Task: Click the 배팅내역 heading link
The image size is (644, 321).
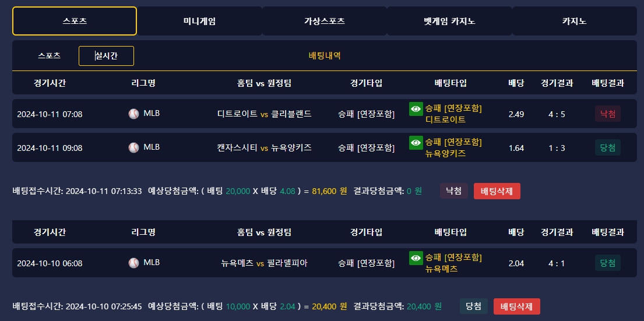Action: [325, 56]
